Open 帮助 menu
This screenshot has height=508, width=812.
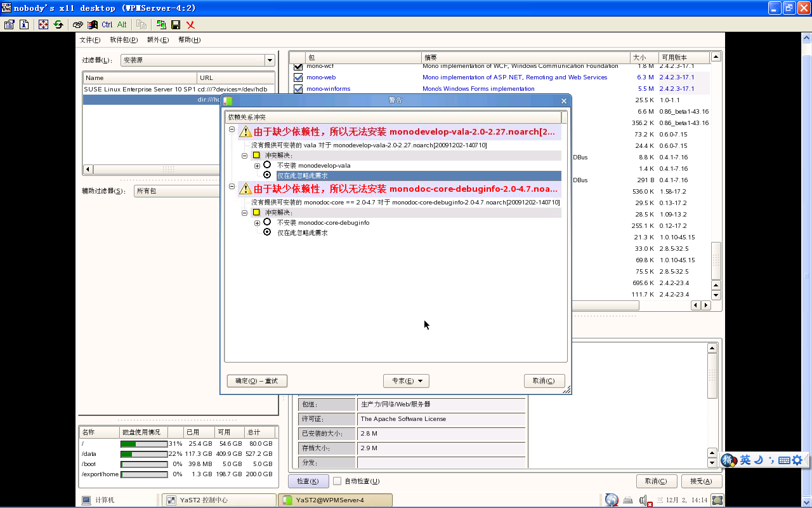coord(189,40)
